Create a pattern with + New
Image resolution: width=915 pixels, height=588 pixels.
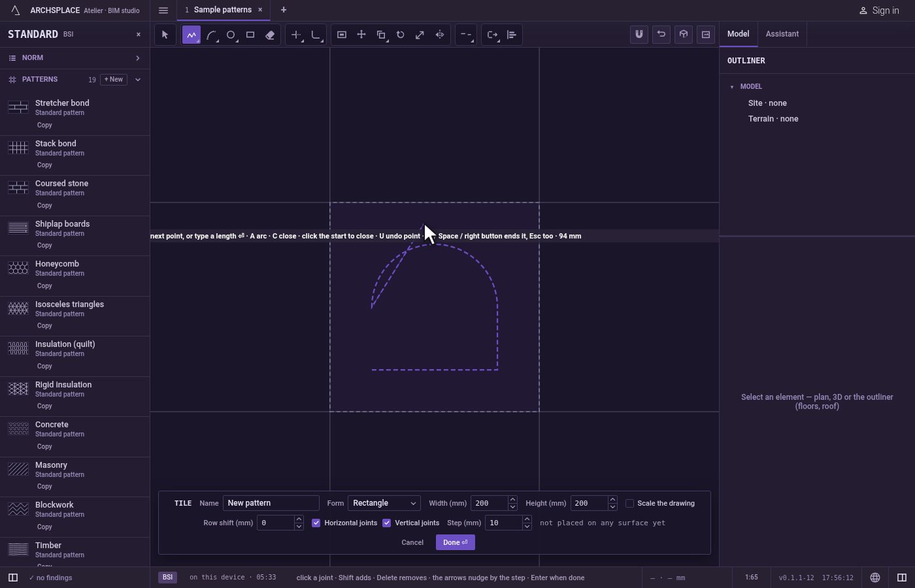pyautogui.click(x=114, y=80)
